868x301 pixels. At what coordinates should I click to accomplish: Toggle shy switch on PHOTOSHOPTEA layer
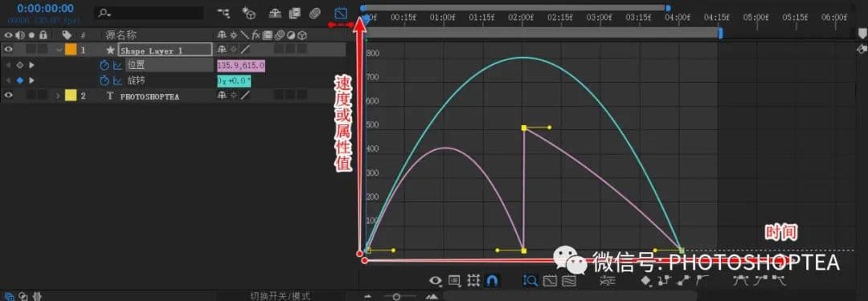(222, 96)
